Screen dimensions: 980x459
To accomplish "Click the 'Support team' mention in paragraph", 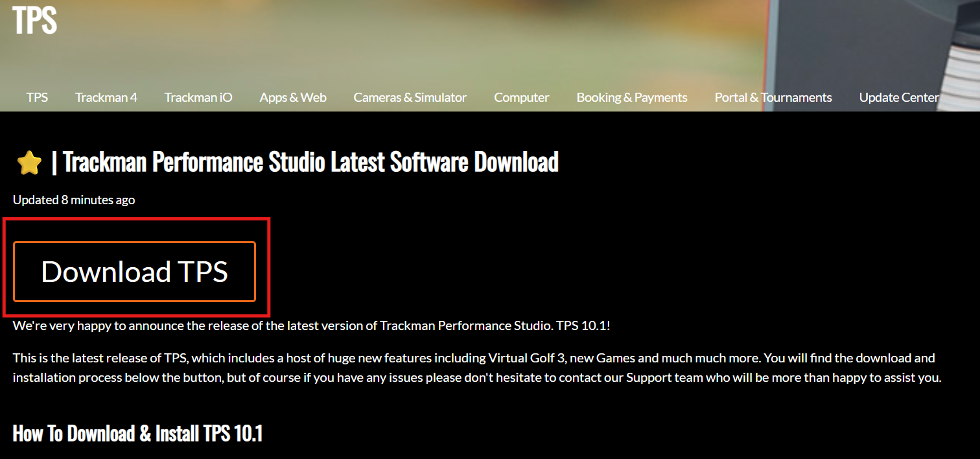I will (664, 377).
